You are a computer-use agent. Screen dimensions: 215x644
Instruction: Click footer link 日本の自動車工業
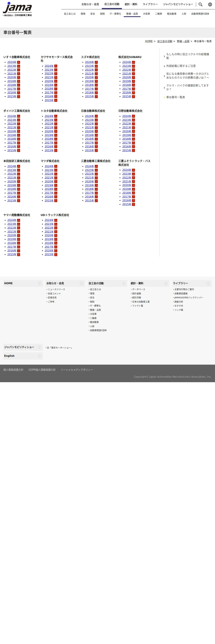[x=141, y=302]
